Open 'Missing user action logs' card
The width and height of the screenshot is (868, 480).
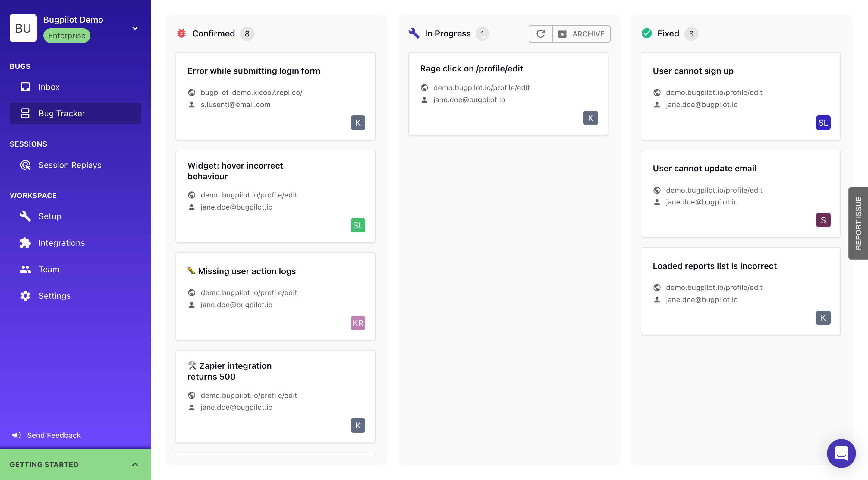275,296
